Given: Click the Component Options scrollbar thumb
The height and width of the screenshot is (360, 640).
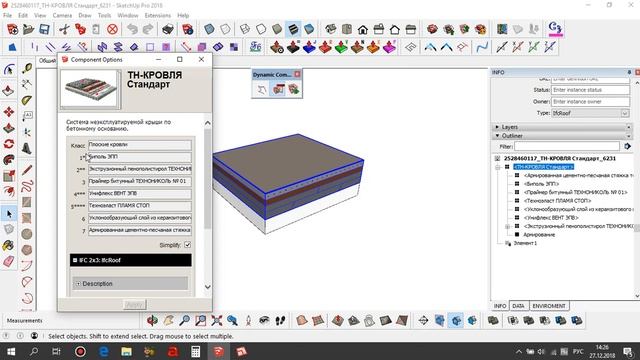Looking at the screenshot, I should [x=207, y=179].
